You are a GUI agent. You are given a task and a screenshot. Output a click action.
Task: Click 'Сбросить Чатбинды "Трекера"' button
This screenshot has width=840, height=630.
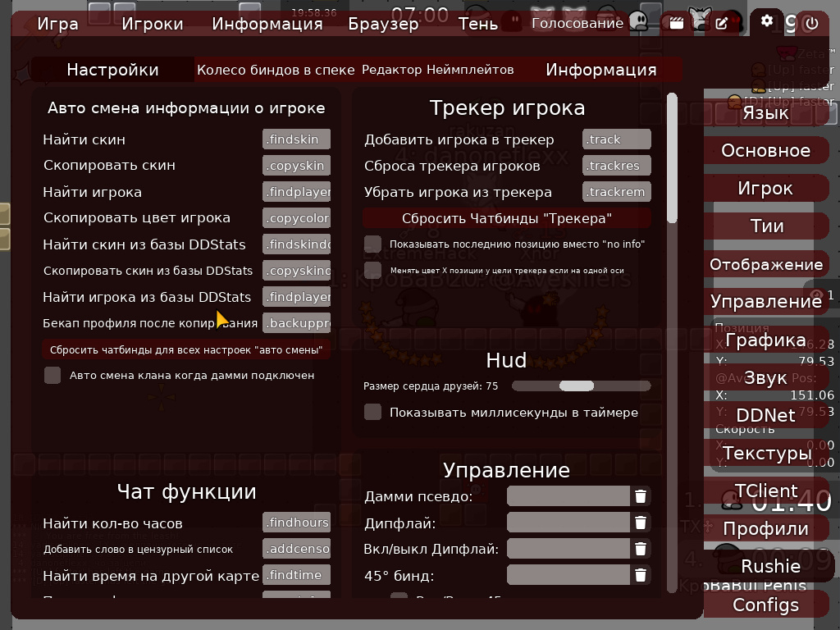click(507, 218)
